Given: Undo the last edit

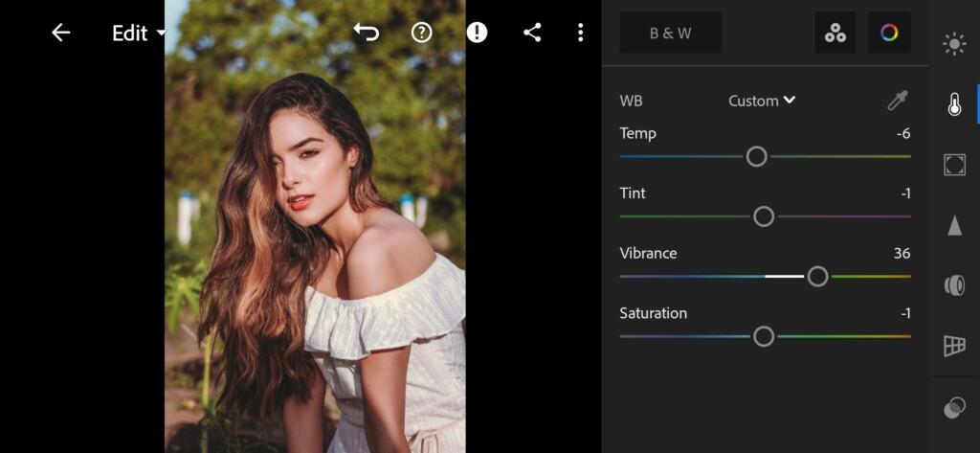Looking at the screenshot, I should tap(367, 33).
